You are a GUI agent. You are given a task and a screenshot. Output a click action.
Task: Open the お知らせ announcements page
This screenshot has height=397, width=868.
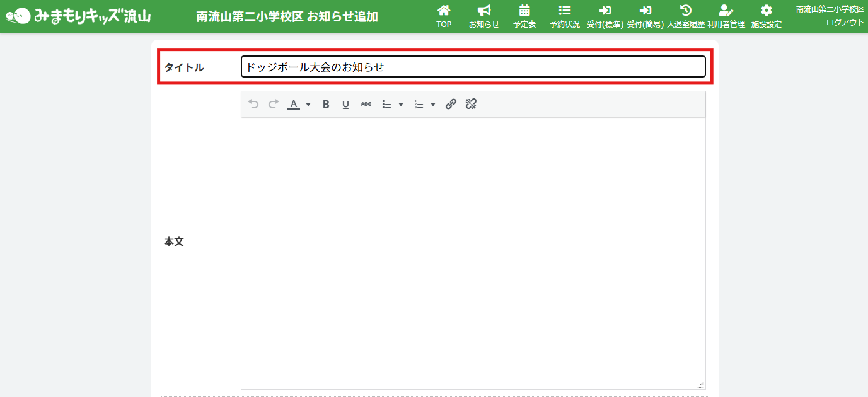pos(484,16)
